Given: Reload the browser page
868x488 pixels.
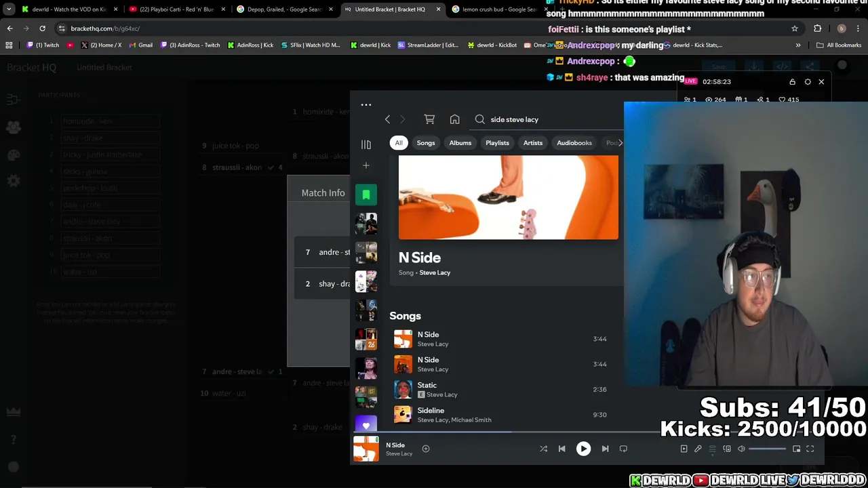Looking at the screenshot, I should 42,28.
